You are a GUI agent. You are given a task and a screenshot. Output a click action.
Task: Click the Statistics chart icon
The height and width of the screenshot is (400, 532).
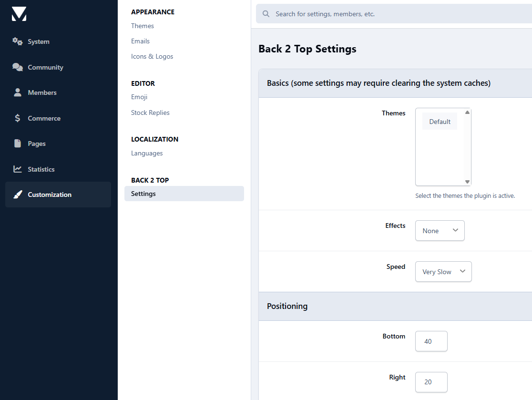point(18,169)
